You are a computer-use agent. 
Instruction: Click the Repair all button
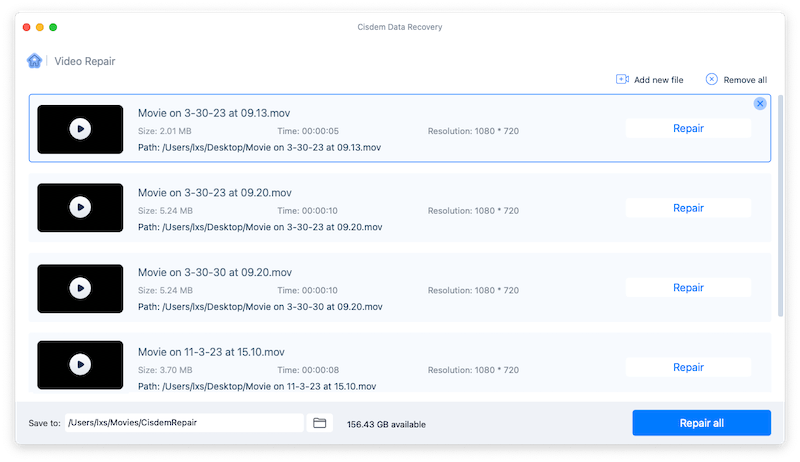(702, 423)
